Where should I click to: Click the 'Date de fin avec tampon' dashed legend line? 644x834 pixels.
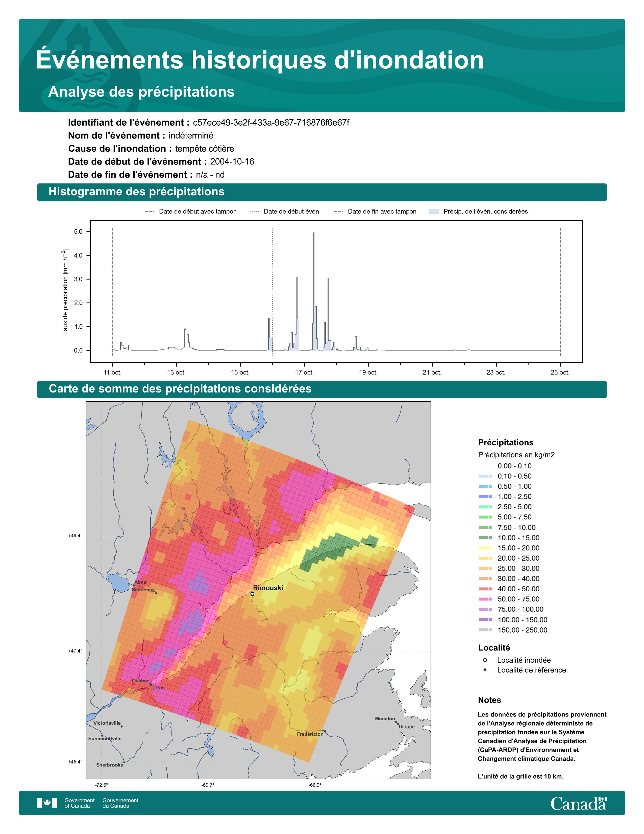coord(338,212)
